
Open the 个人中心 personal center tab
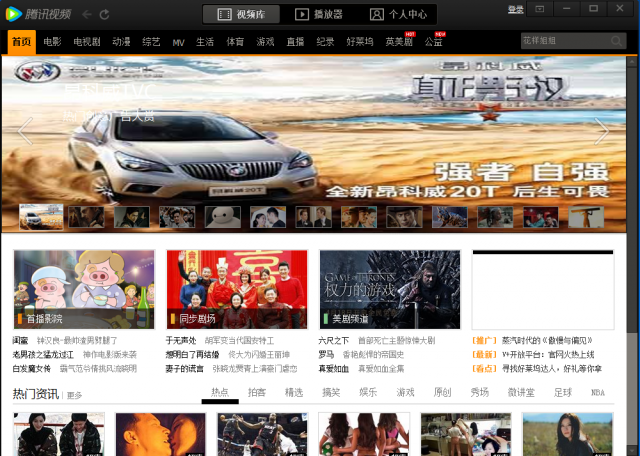[398, 15]
